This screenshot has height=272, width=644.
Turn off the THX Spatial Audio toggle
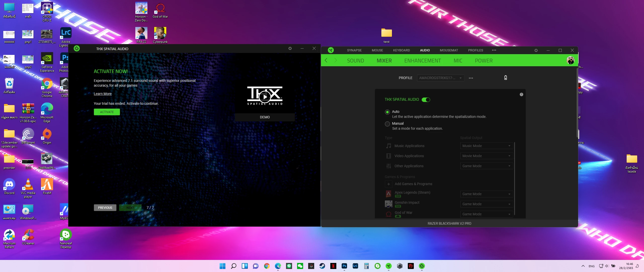click(x=426, y=100)
